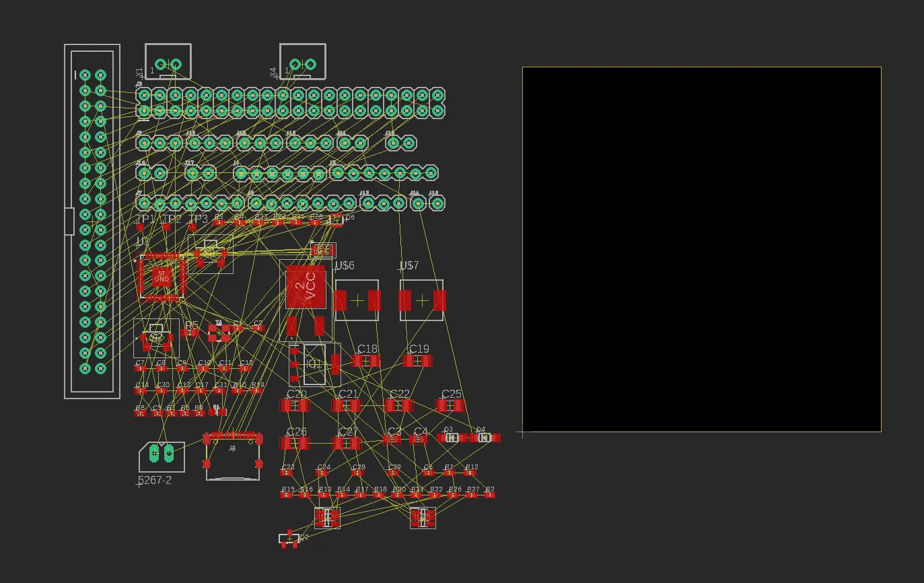This screenshot has width=924, height=583.
Task: Select capacitor C30
Action: (x=162, y=390)
